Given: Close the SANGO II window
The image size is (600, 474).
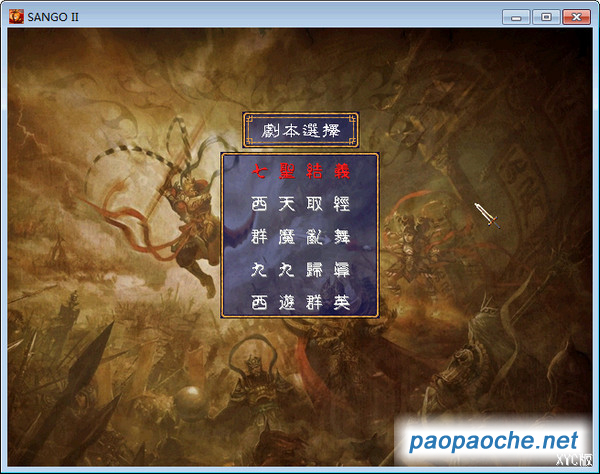Looking at the screenshot, I should coord(576,17).
